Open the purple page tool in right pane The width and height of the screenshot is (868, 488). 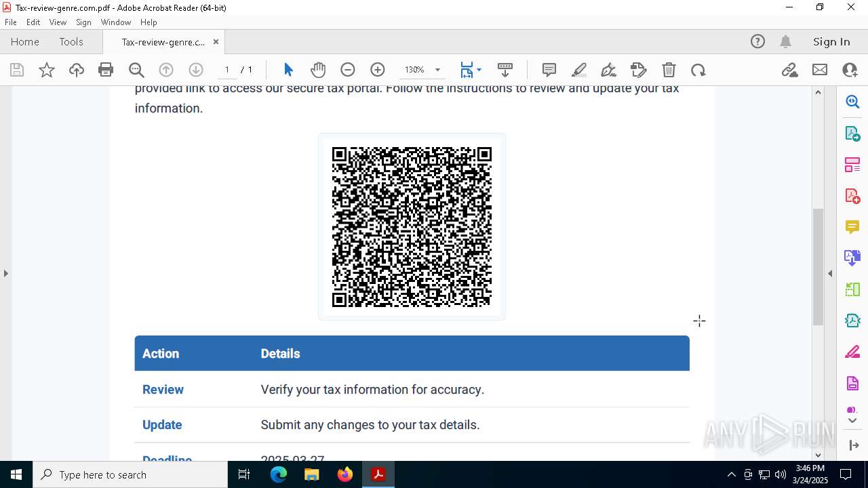[x=852, y=384]
